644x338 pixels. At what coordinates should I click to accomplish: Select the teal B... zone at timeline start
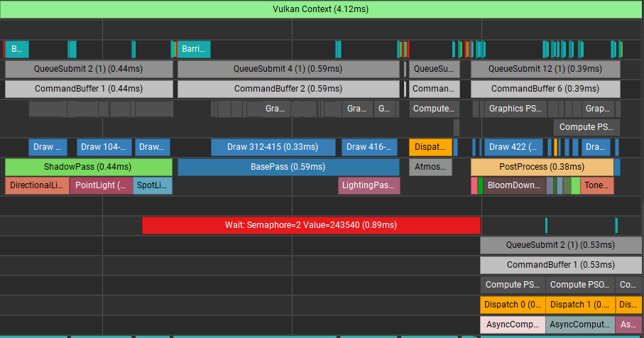point(17,49)
